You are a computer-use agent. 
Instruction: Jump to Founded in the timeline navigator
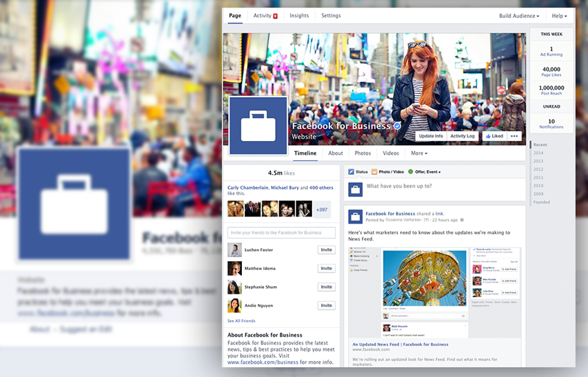542,202
